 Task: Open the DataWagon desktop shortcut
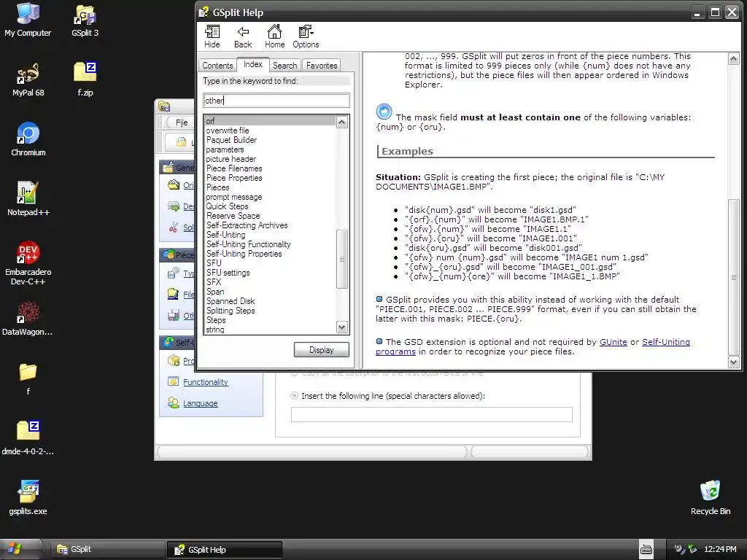coord(28,319)
